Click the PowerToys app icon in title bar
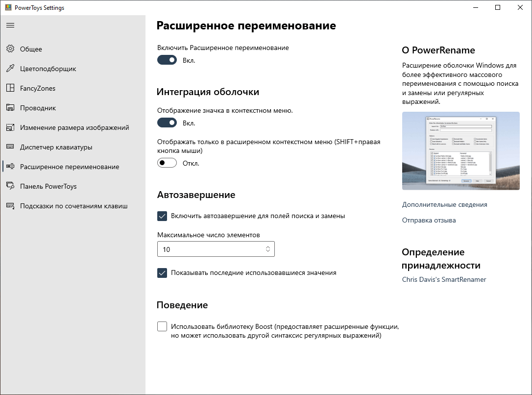Image resolution: width=532 pixels, height=395 pixels. (x=8, y=7)
